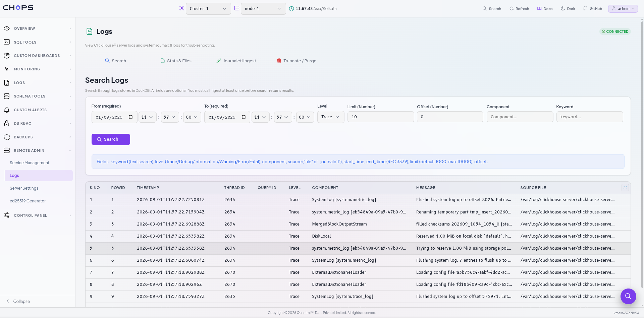This screenshot has width=644, height=318.
Task: Click the node server icon in header
Action: pos(237,8)
